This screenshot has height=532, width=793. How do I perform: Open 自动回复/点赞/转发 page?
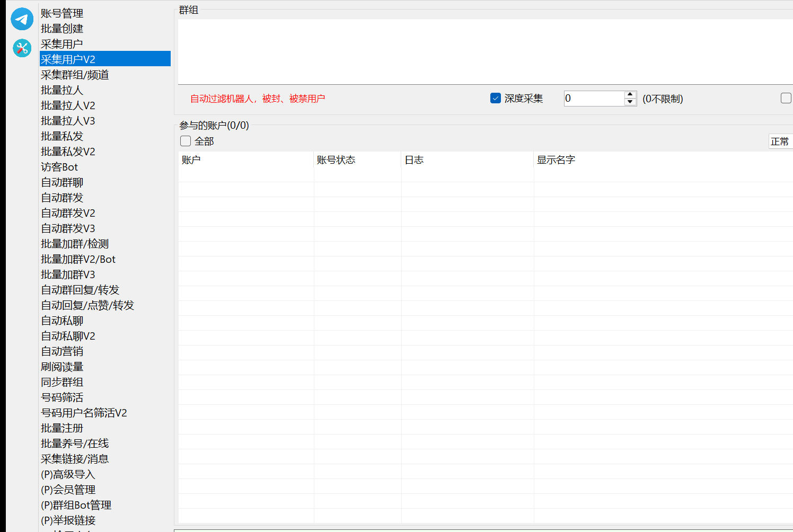[x=105, y=305]
